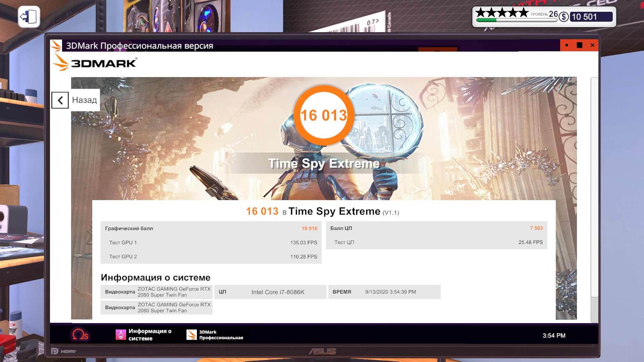Image resolution: width=644 pixels, height=362 pixels.
Task: Click the level progress bar under stars
Action: [516, 20]
